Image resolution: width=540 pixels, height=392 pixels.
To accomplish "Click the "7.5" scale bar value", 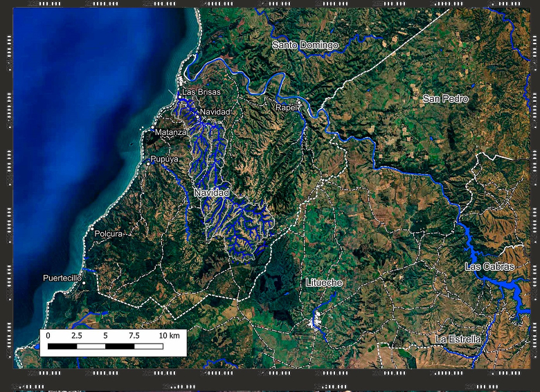I will click(x=134, y=335).
